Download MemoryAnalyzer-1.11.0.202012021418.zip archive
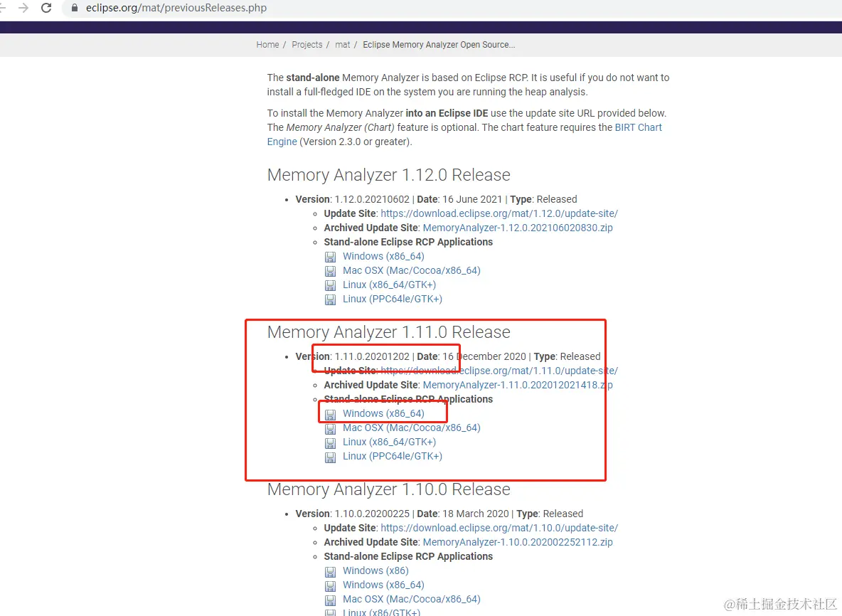842x616 pixels. (x=518, y=385)
